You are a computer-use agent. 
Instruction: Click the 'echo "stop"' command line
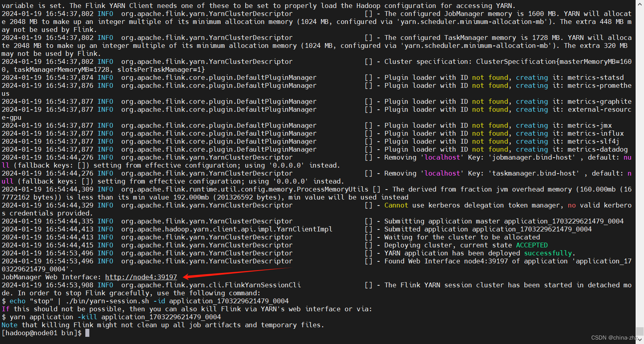145,301
